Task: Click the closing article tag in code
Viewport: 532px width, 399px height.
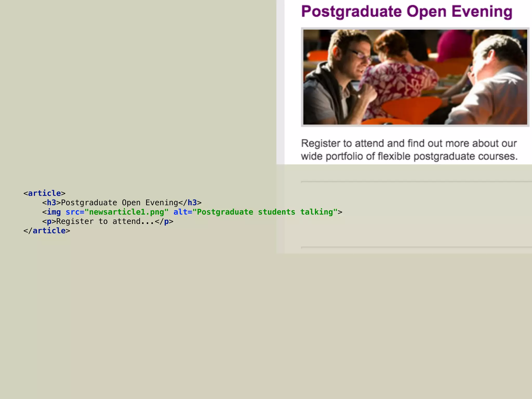Action: pyautogui.click(x=47, y=231)
